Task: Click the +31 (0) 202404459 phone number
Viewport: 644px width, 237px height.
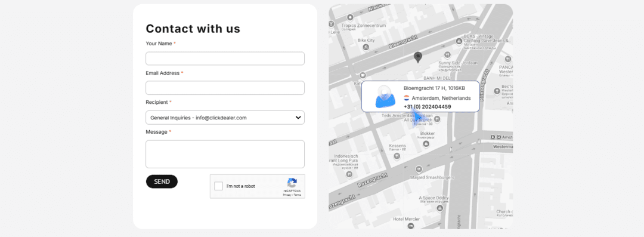Action: click(427, 107)
